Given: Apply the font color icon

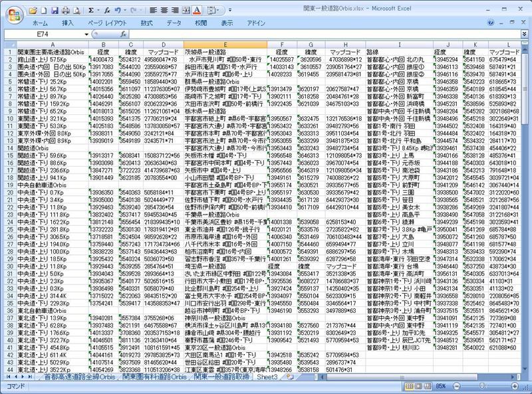Looking at the screenshot, I should coord(198,11).
